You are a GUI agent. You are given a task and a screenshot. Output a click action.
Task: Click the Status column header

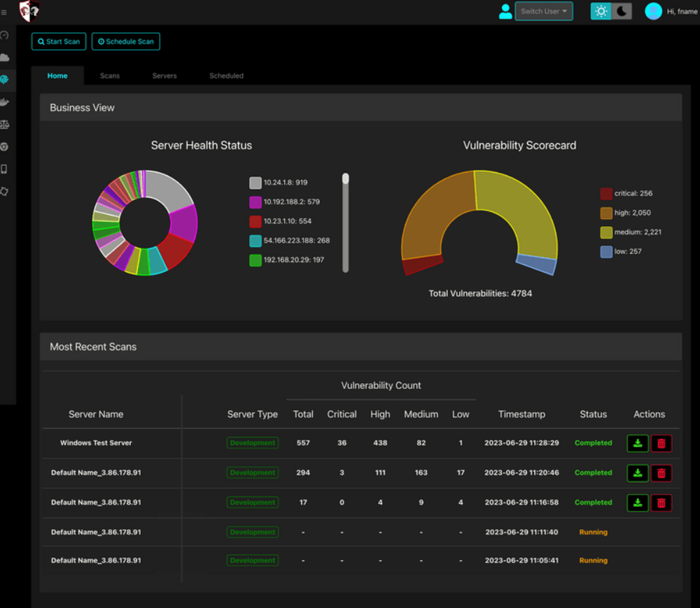pyautogui.click(x=594, y=414)
